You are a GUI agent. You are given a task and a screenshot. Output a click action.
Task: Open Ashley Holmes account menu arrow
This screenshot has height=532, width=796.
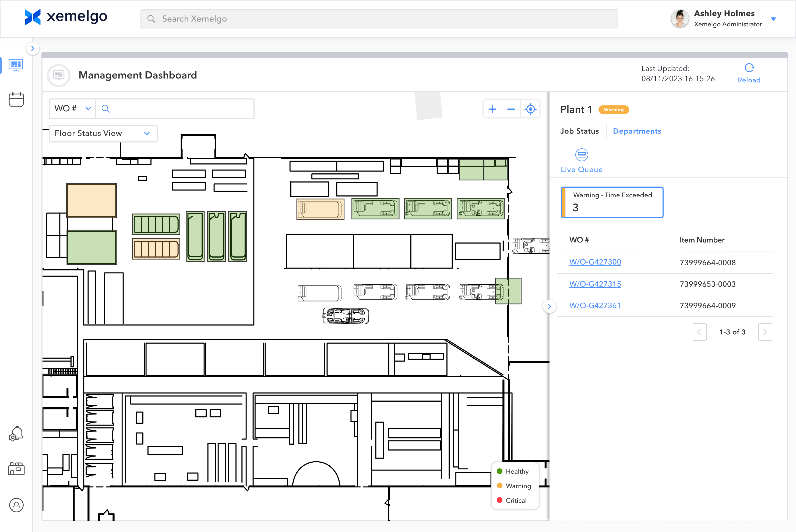coord(773,19)
